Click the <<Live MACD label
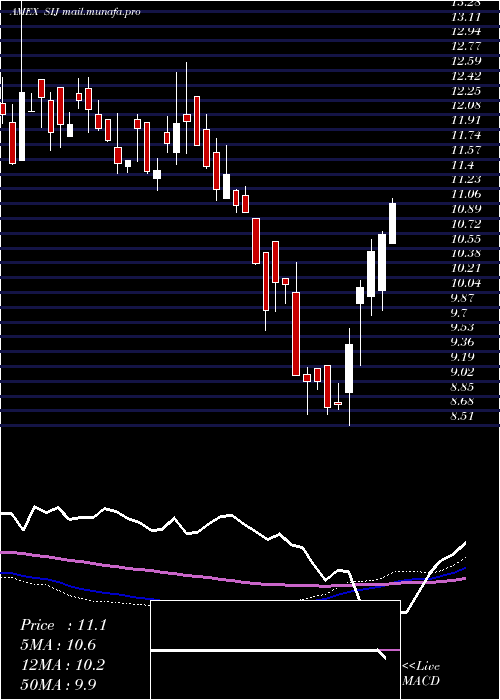The width and height of the screenshot is (500, 700). [x=421, y=674]
